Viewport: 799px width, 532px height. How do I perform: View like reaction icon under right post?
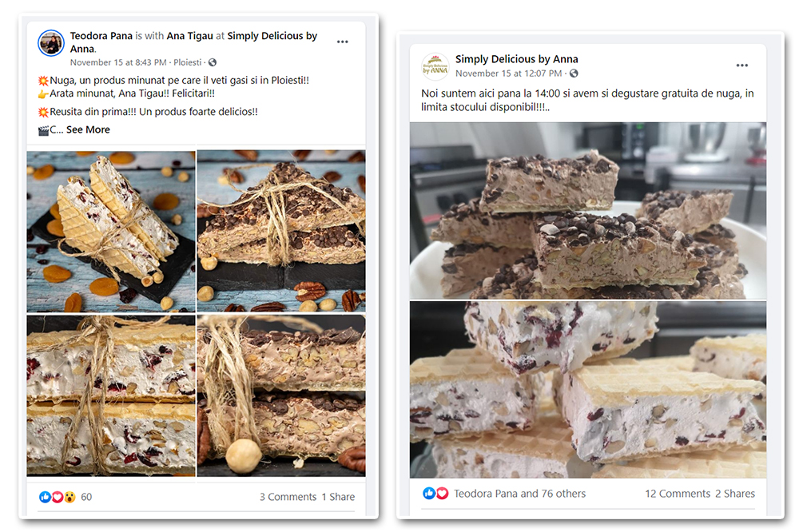(x=429, y=494)
